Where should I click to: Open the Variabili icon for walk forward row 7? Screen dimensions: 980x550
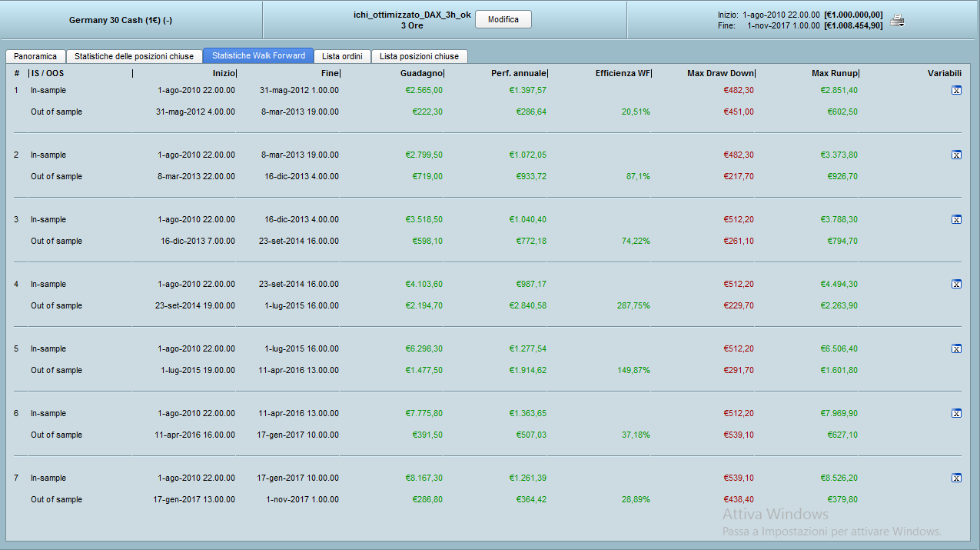pyautogui.click(x=956, y=478)
